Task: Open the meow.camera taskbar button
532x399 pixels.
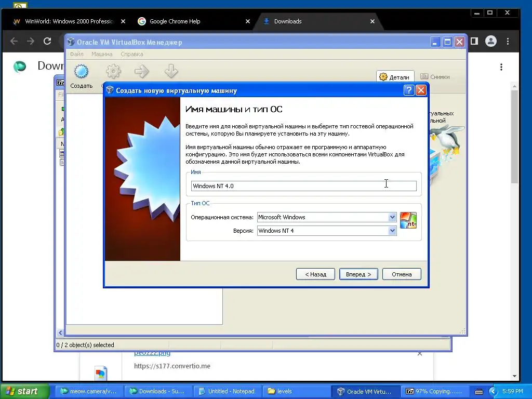Action: (88, 391)
